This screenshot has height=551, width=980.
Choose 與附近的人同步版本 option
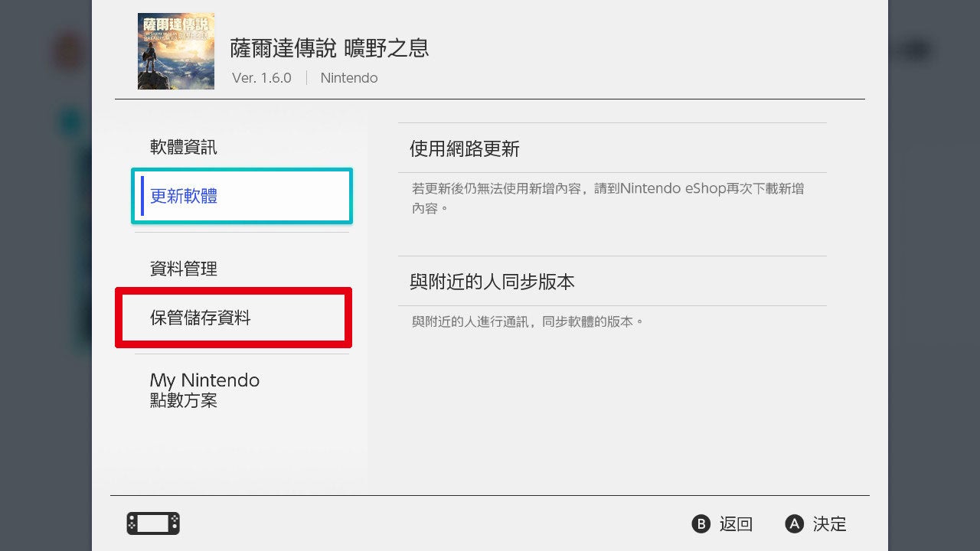pyautogui.click(x=612, y=282)
